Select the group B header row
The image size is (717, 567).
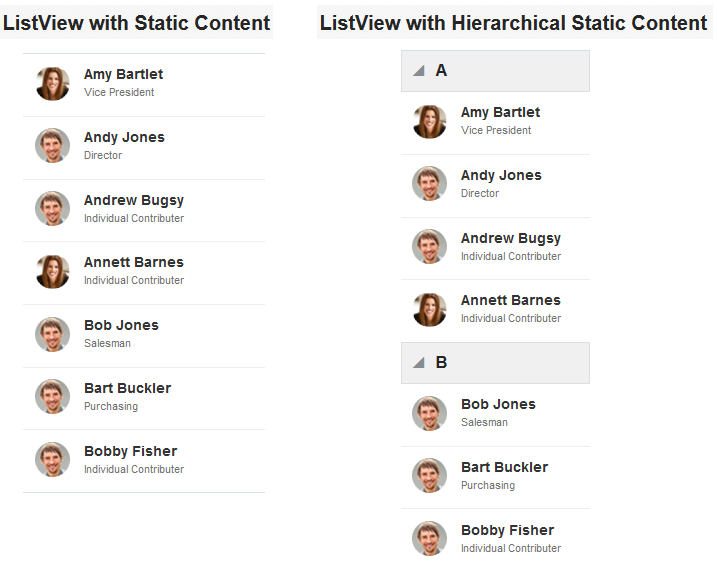[x=495, y=363]
